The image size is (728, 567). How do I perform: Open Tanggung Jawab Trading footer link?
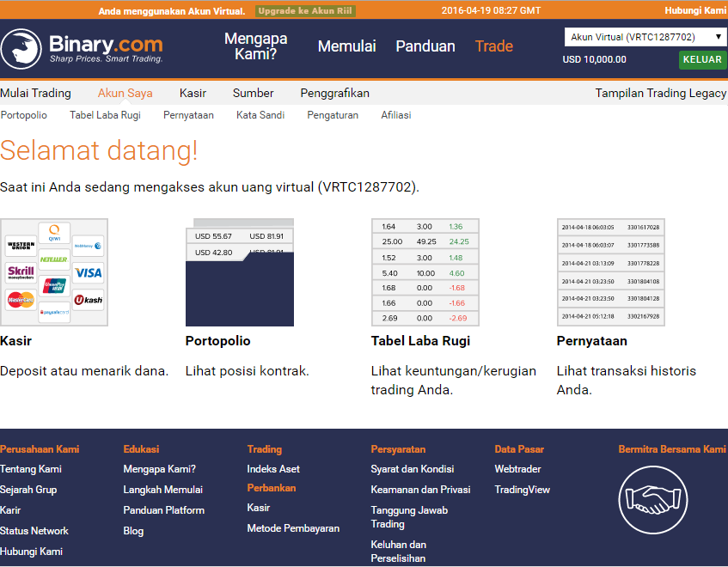point(409,517)
